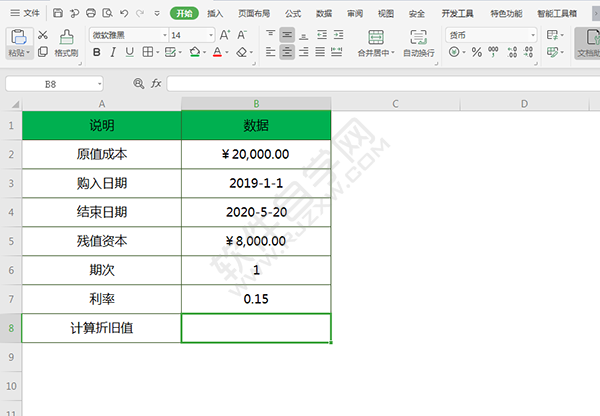Click the Save icon in quick access toolbar
This screenshot has width=600, height=416.
click(58, 13)
